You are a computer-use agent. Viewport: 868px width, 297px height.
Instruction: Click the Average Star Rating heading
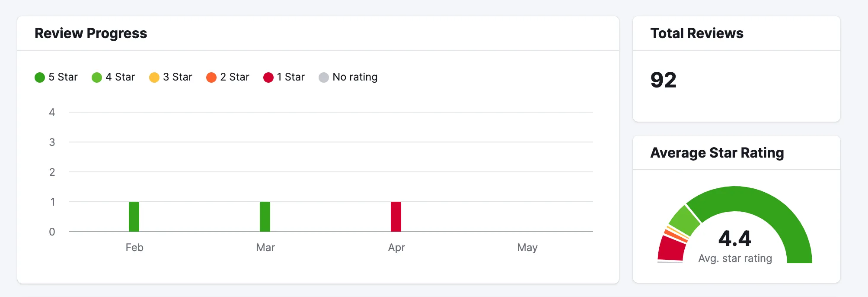717,153
